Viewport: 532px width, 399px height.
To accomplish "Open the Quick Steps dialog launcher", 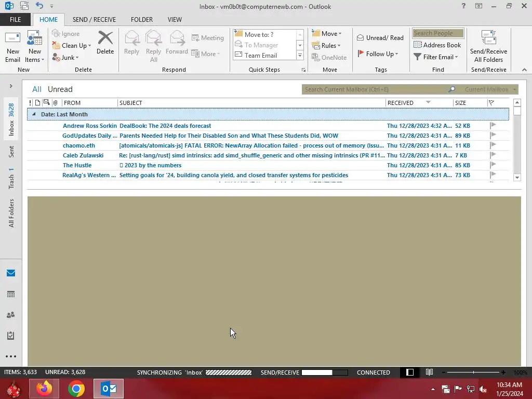I will pyautogui.click(x=303, y=70).
